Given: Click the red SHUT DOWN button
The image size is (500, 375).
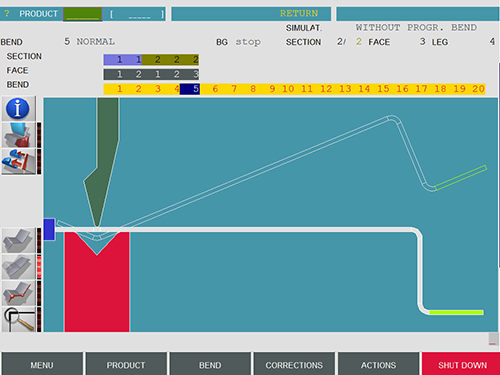Looking at the screenshot, I should point(462,365).
